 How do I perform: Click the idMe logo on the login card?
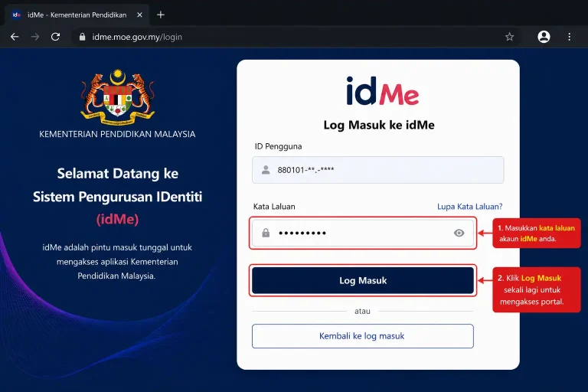382,91
